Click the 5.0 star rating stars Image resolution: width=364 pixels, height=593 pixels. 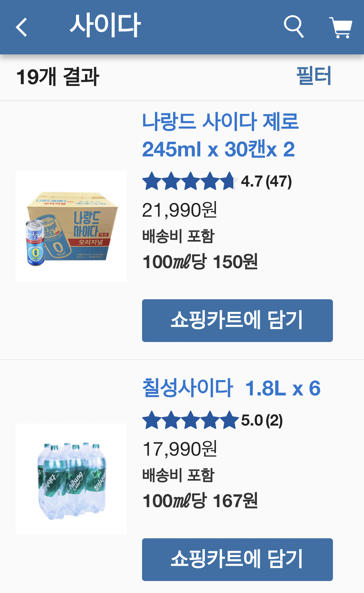coord(190,420)
